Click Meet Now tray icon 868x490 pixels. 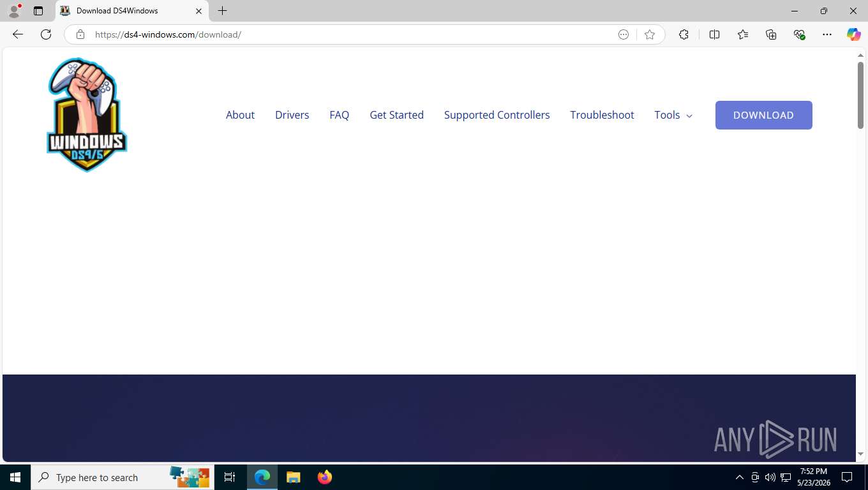point(754,477)
